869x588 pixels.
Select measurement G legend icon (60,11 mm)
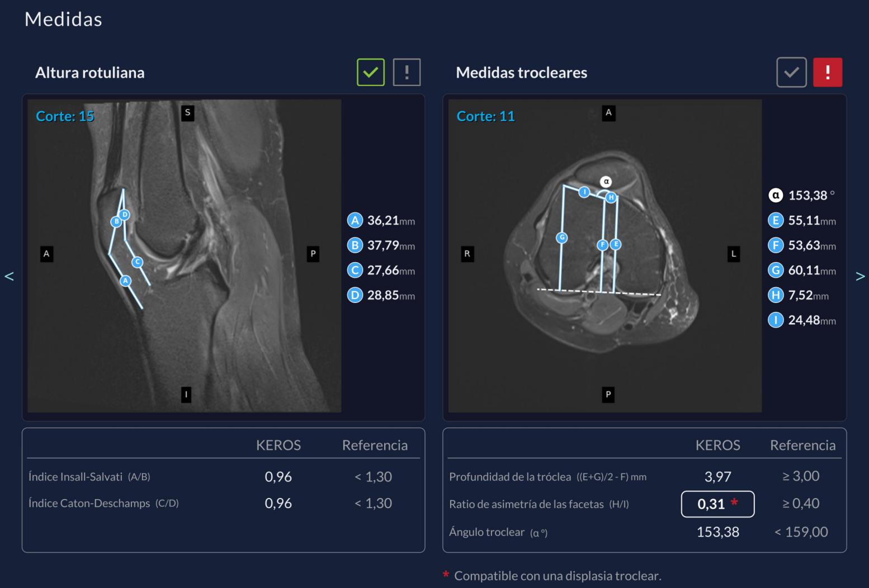(776, 270)
